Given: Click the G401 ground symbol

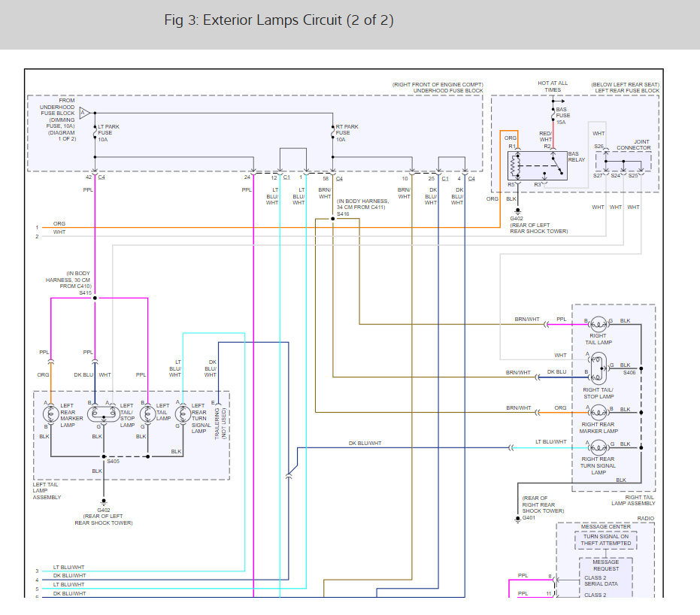Looking at the screenshot, I should coord(518,520).
